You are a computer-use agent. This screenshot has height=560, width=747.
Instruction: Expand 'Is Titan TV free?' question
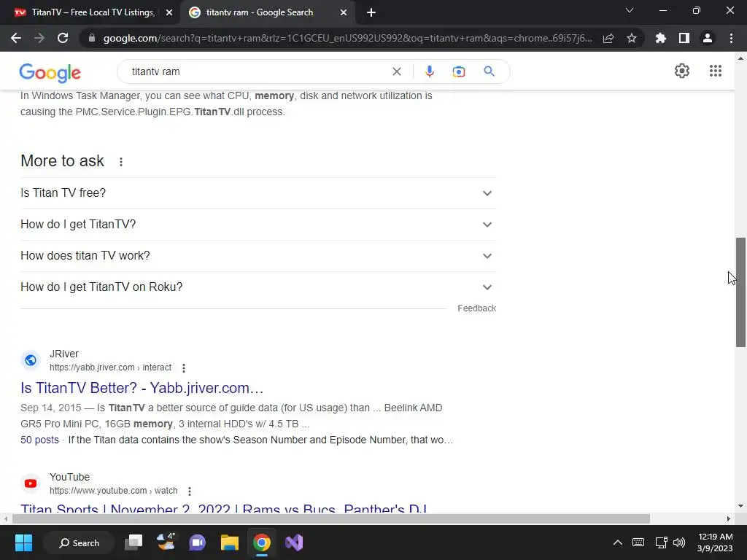click(258, 192)
